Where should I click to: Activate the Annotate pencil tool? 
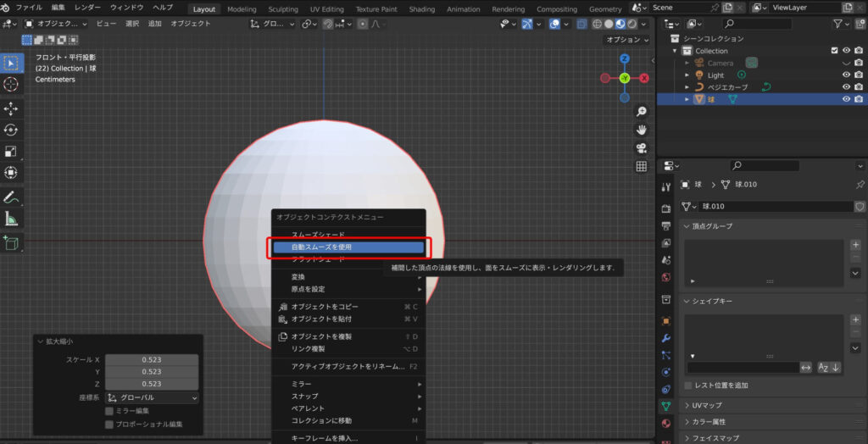coord(11,197)
